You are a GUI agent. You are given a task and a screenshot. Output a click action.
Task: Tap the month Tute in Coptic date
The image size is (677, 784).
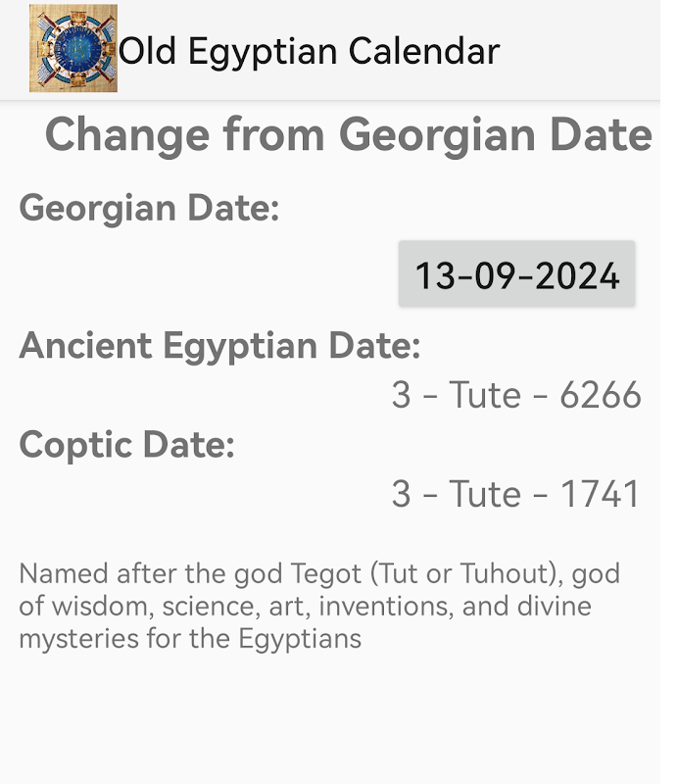[485, 494]
